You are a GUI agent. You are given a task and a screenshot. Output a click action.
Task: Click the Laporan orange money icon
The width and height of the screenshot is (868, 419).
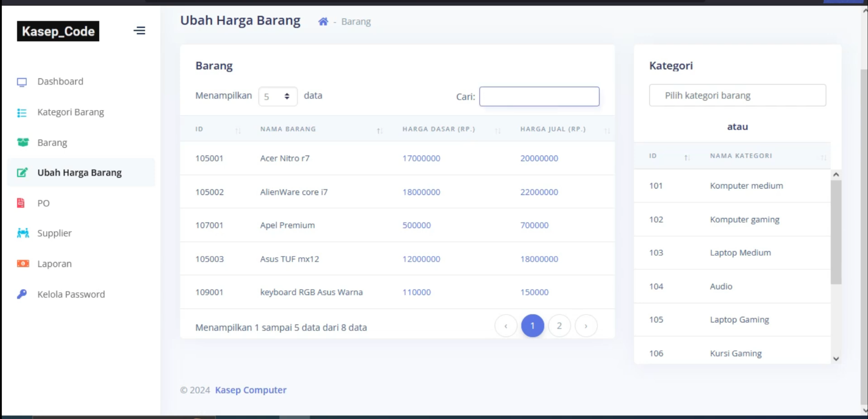pyautogui.click(x=23, y=263)
